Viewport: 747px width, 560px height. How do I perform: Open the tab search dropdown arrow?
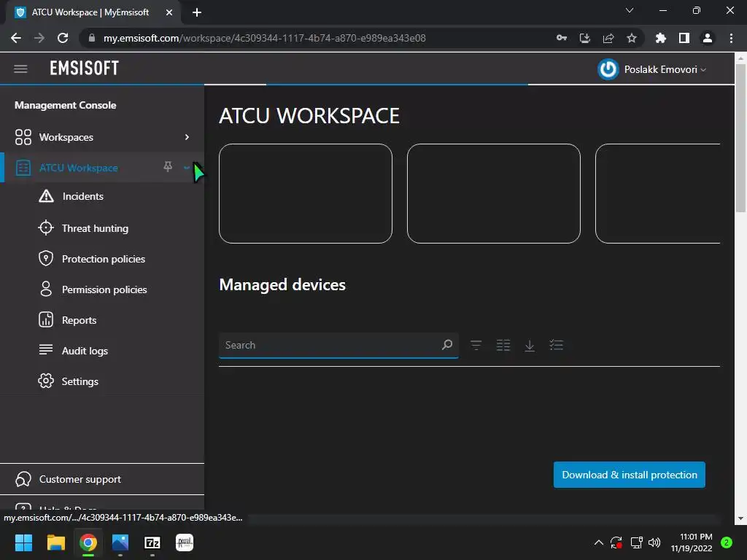point(630,10)
